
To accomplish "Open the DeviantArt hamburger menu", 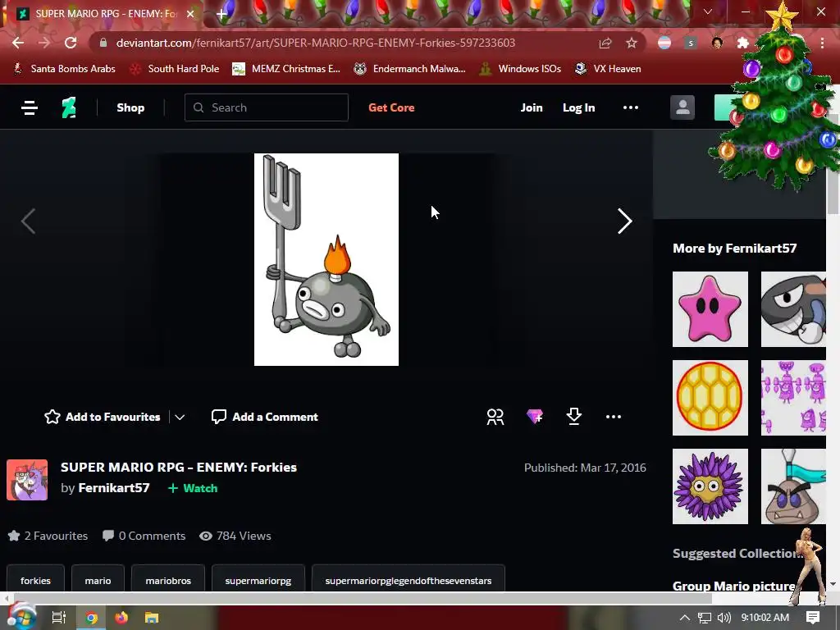I will pos(30,107).
